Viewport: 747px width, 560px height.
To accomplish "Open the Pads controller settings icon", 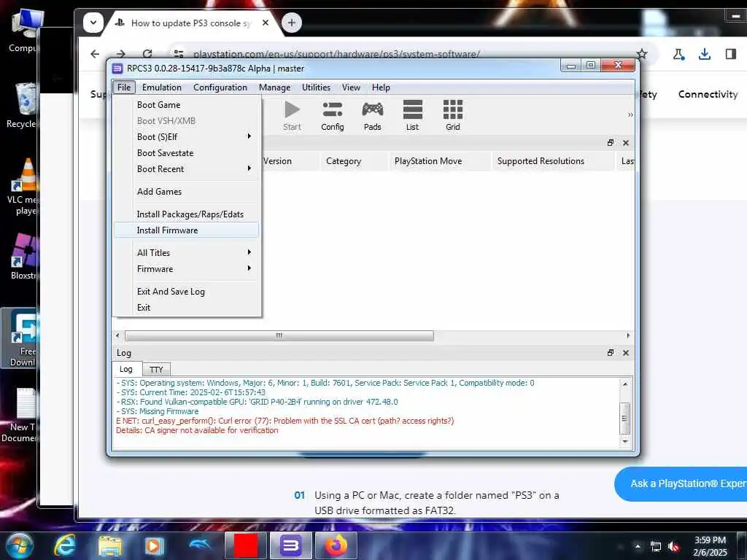I will click(372, 115).
